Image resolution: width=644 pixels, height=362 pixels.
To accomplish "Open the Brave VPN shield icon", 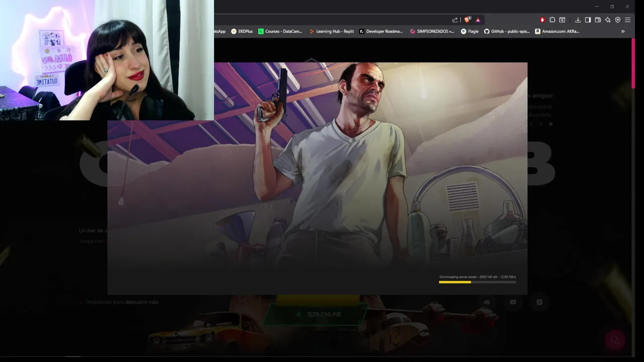I will click(x=618, y=20).
